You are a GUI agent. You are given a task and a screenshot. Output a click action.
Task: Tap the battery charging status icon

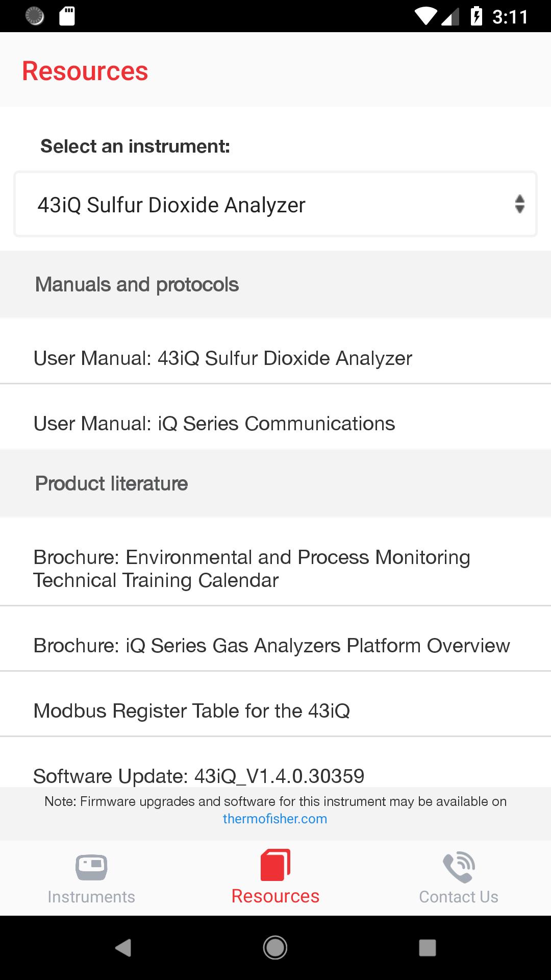click(x=476, y=16)
